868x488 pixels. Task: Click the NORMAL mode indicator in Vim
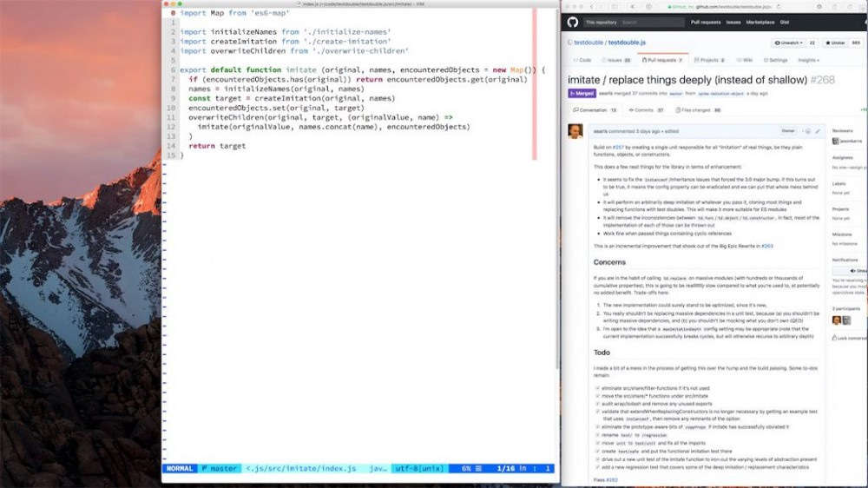pyautogui.click(x=180, y=469)
